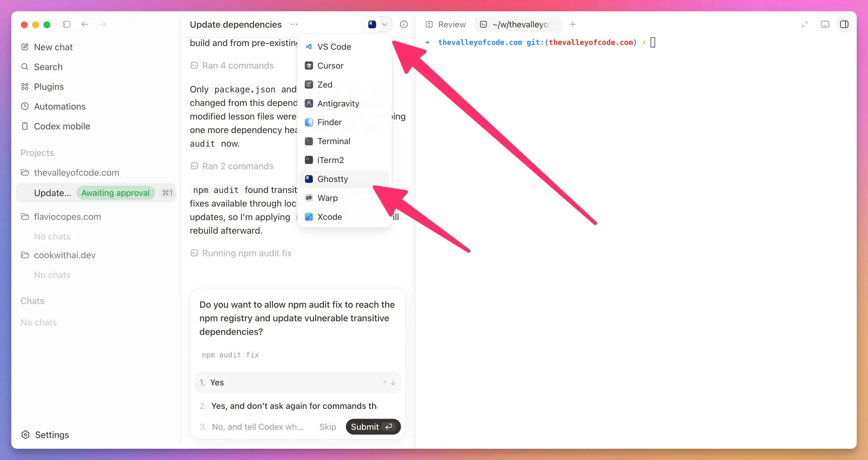Open the info circle icon
Viewport: 868px width, 460px height.
404,24
